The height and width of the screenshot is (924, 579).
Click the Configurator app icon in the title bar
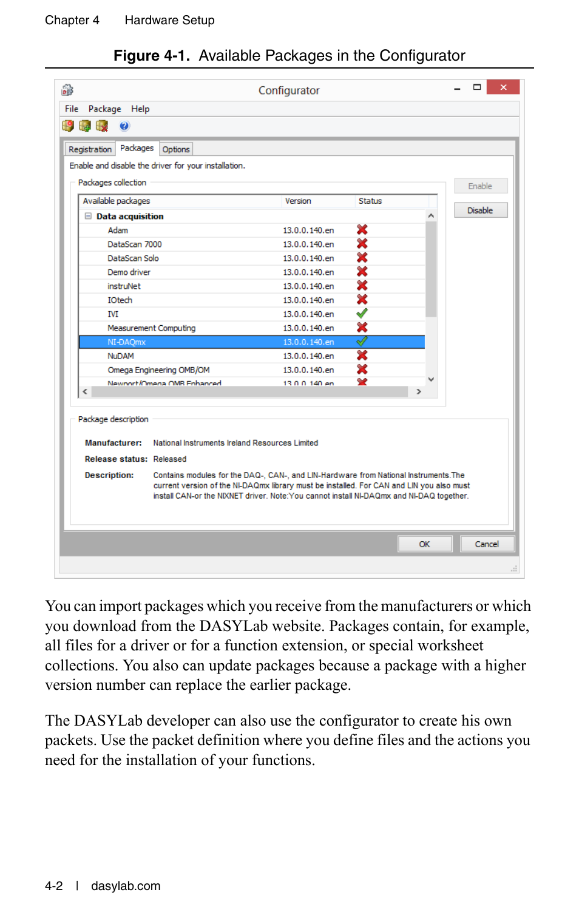tap(67, 90)
